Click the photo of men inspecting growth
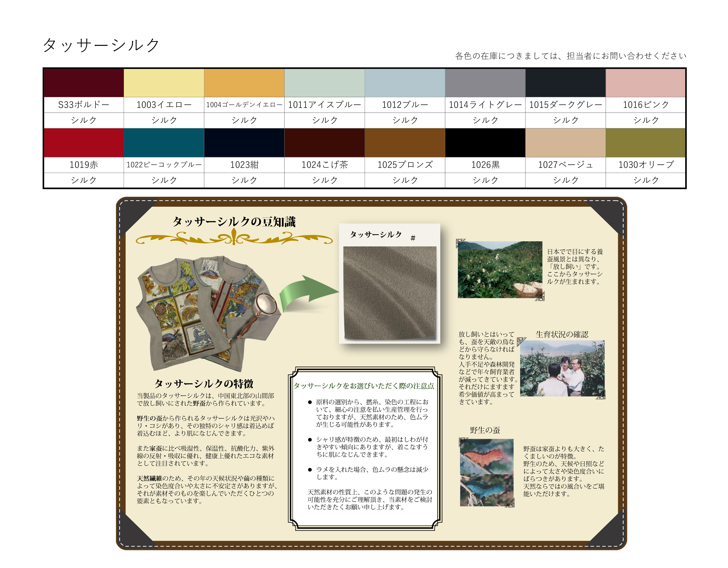728x568 pixels. point(562,368)
